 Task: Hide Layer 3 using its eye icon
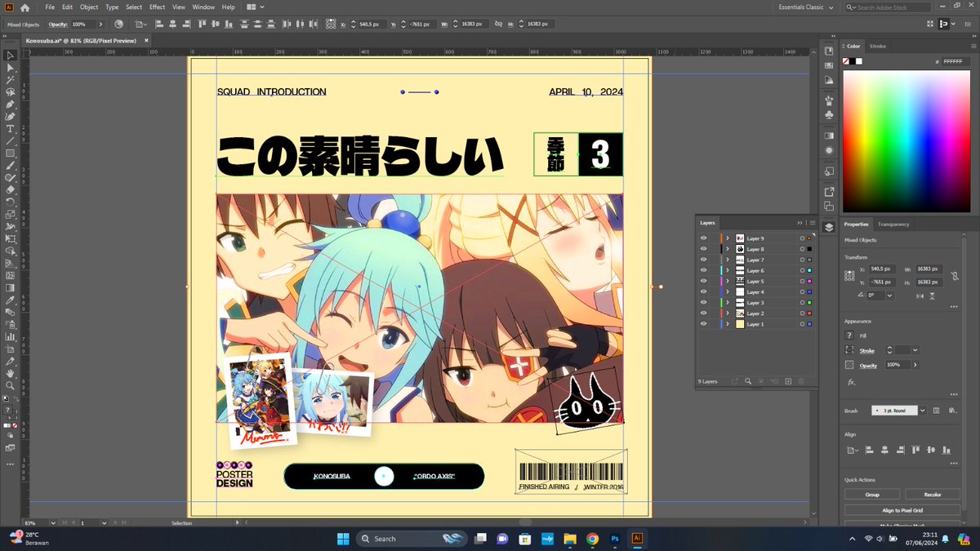pyautogui.click(x=703, y=302)
